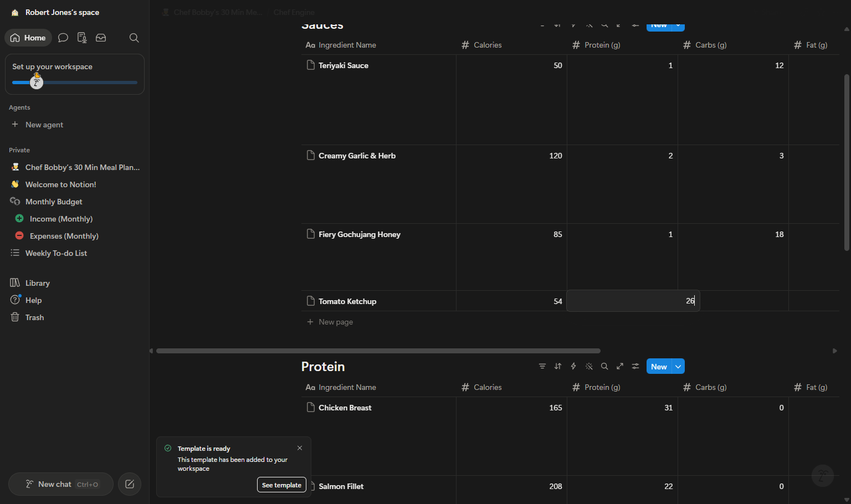Open Ingredient Name column header in Sauces table
Viewport: 851px width, 504px height.
[x=378, y=45]
